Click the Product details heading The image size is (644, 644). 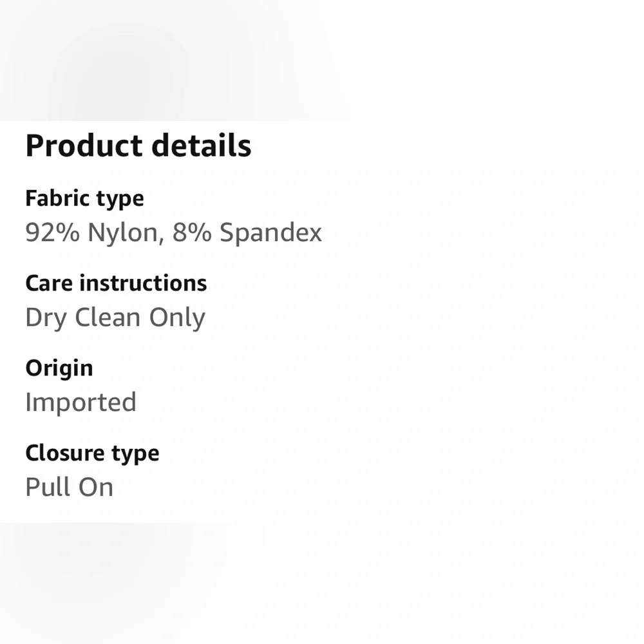(x=138, y=146)
